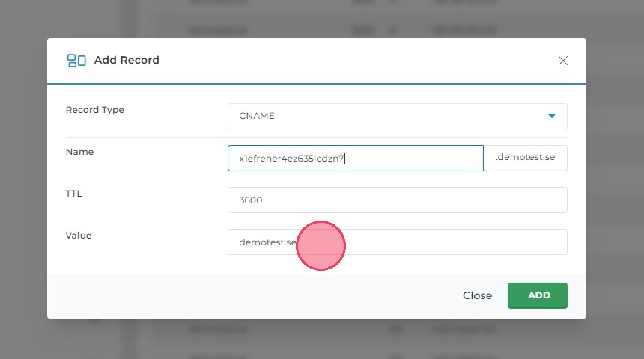Click the Value field label
The width and height of the screenshot is (644, 359).
(x=79, y=236)
